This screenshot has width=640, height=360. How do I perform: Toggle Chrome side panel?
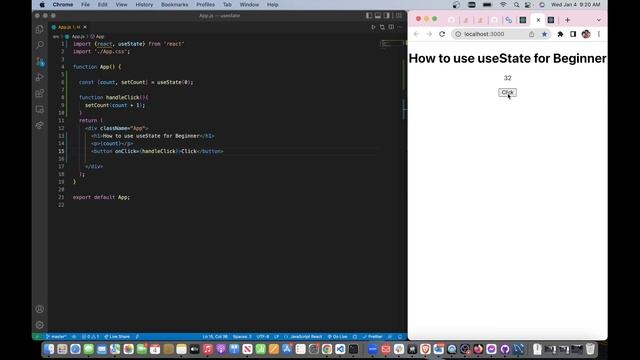tap(573, 34)
